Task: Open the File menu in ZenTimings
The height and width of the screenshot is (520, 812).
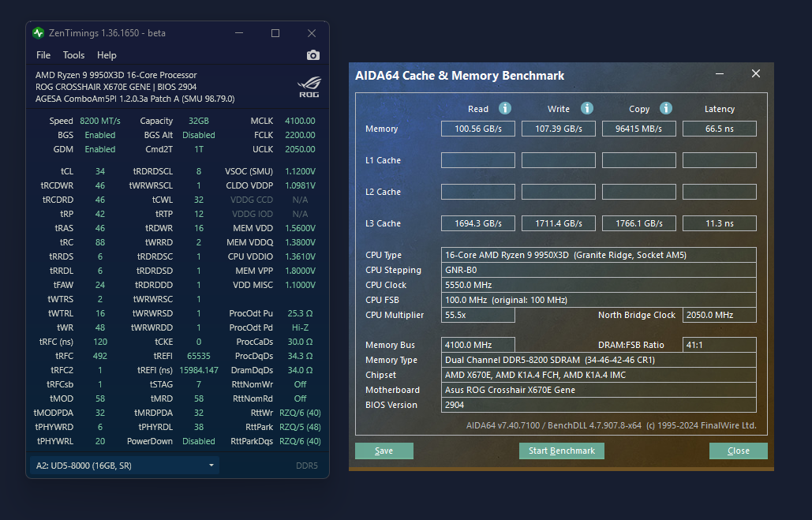Action: pos(43,55)
